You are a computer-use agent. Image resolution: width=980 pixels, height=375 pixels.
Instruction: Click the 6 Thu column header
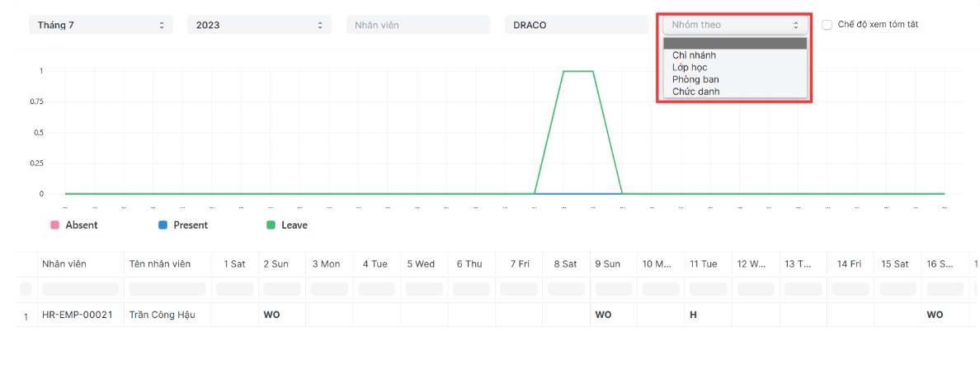471,264
